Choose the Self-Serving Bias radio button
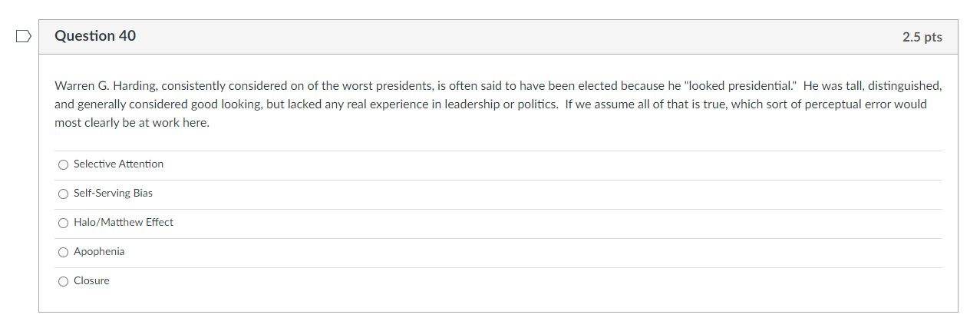The height and width of the screenshot is (328, 980). (63, 194)
